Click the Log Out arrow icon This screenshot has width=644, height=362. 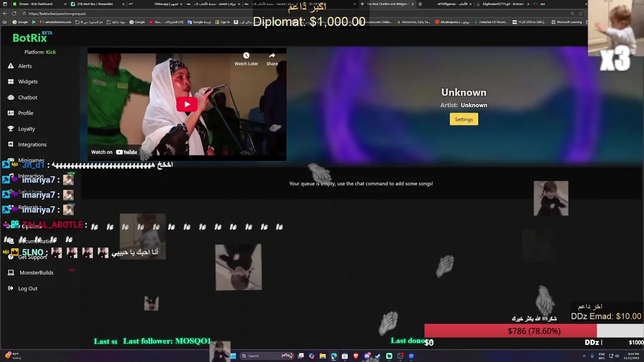(x=11, y=288)
